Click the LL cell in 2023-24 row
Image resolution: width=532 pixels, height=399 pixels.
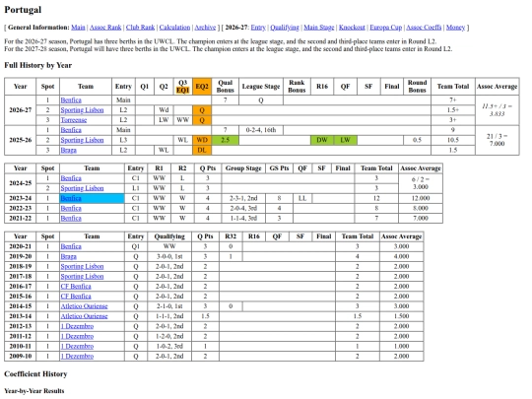302,198
